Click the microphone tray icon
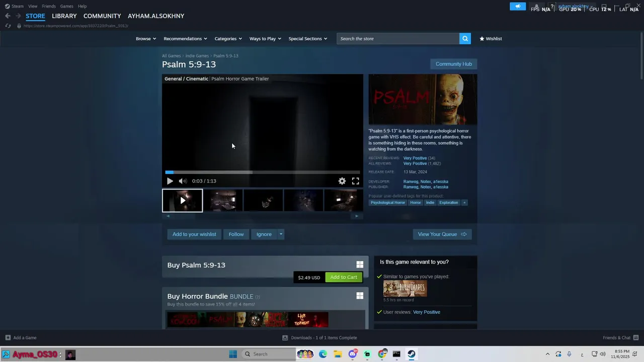The width and height of the screenshot is (644, 362). click(x=569, y=354)
